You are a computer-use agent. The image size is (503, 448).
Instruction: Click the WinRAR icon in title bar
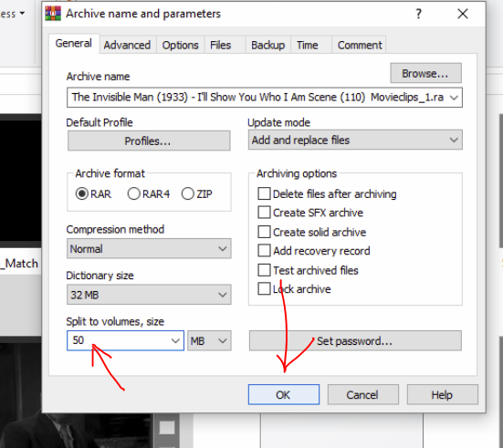[53, 14]
